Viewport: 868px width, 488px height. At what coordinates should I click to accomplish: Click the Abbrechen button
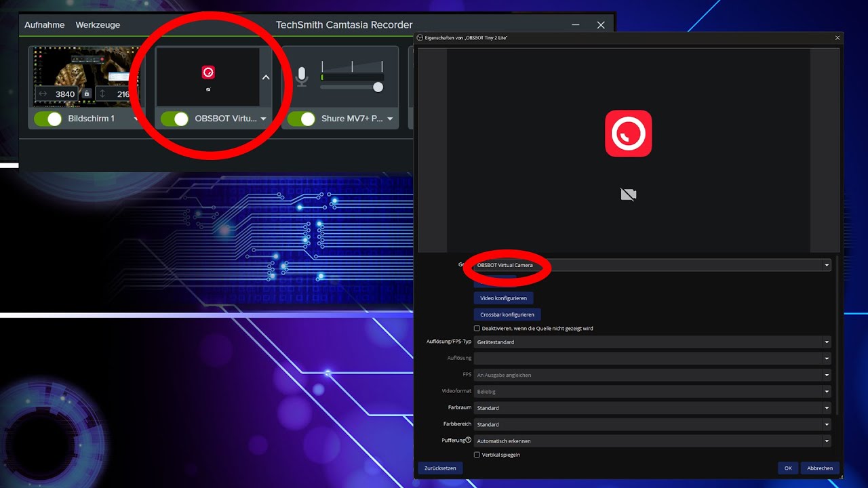click(820, 468)
